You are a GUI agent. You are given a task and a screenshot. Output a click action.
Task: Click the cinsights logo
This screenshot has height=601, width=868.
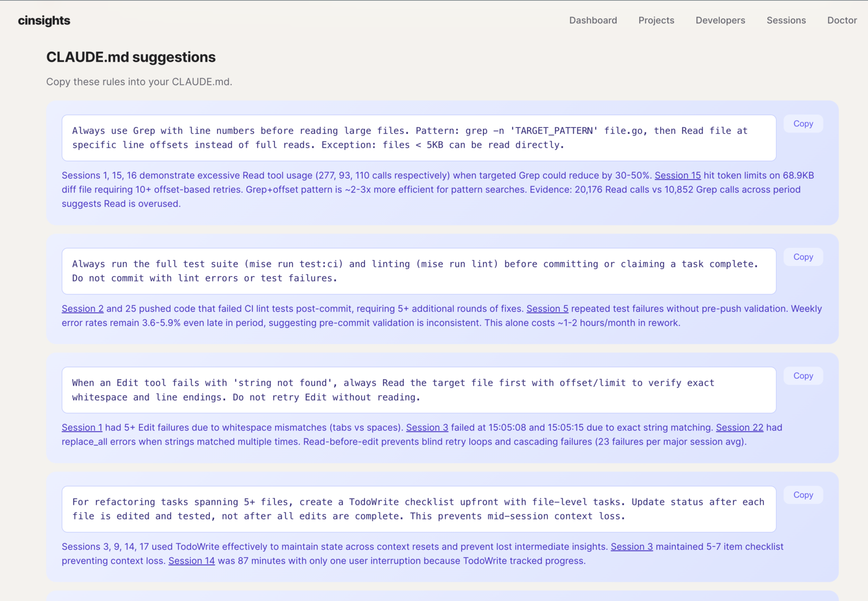[43, 20]
